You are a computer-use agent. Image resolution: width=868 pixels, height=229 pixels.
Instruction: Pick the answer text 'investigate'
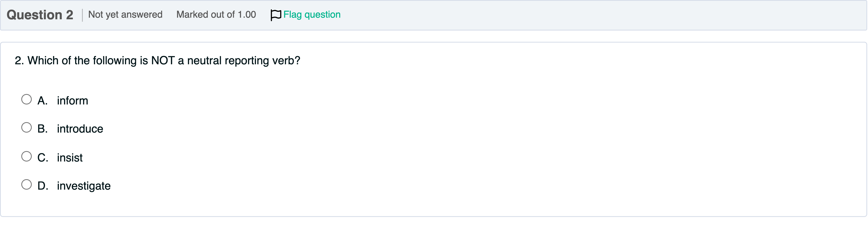[84, 186]
